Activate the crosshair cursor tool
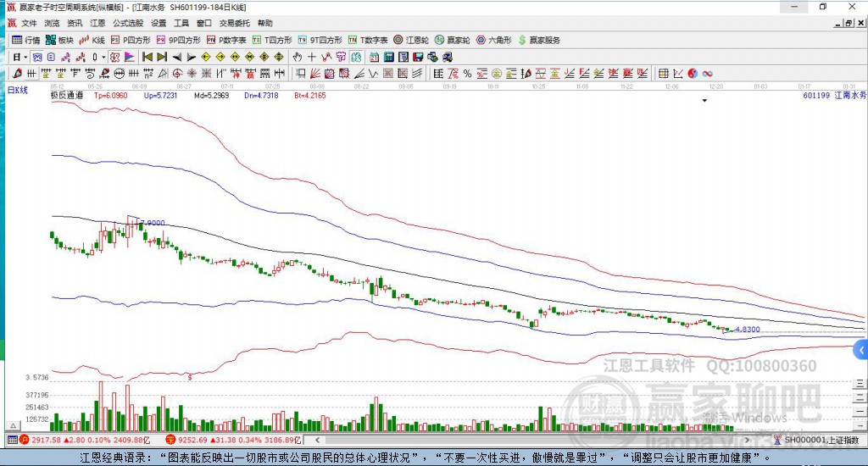868x466 pixels. coord(312,57)
